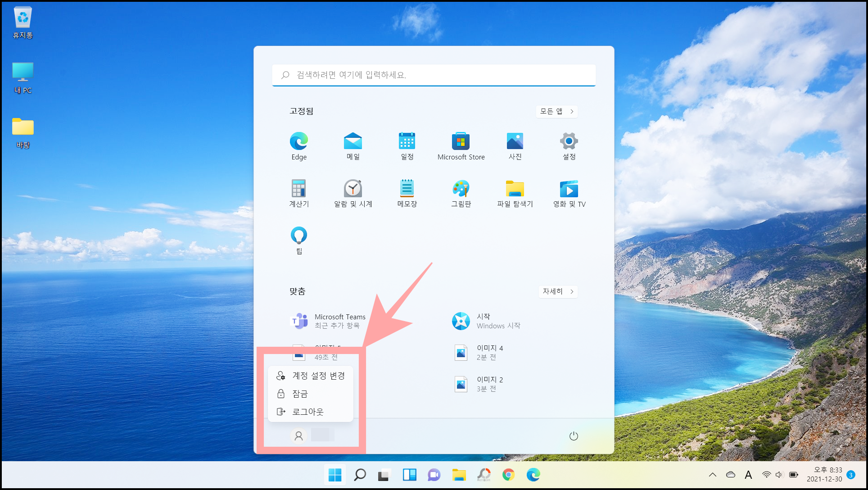Open the Notepad (메모장) app
This screenshot has width=868, height=490.
pyautogui.click(x=407, y=193)
